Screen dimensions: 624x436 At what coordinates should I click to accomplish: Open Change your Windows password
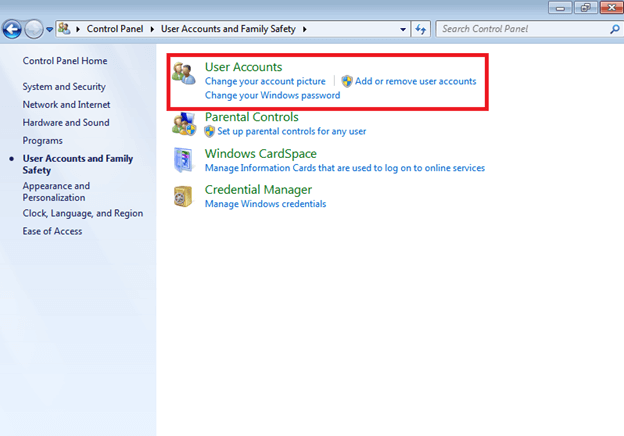(273, 95)
